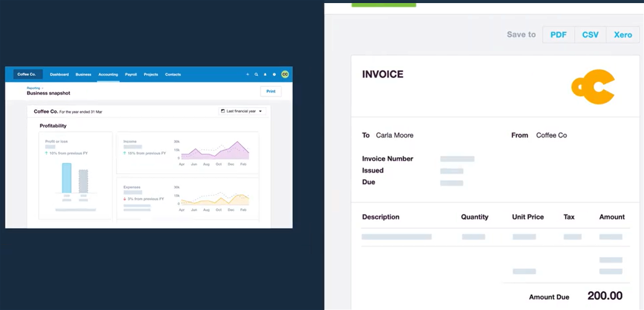
Task: Click the Quantity column header
Action: click(x=475, y=217)
